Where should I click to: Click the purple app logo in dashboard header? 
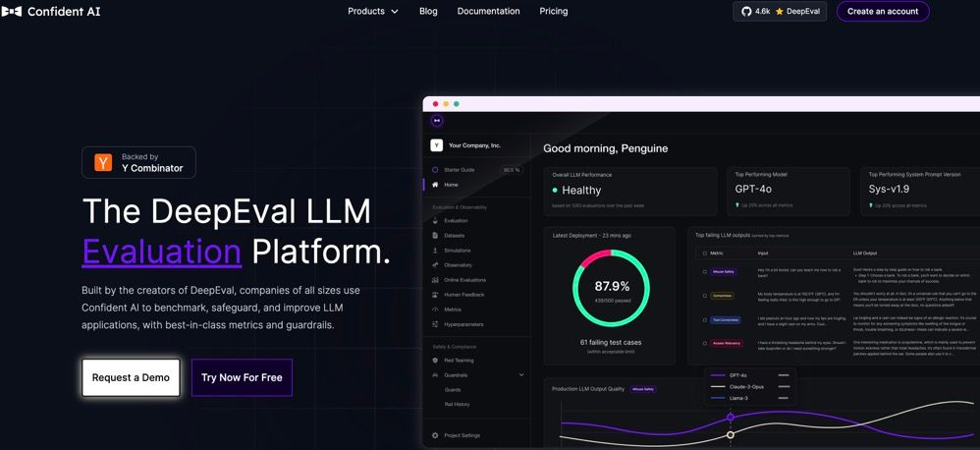[437, 121]
